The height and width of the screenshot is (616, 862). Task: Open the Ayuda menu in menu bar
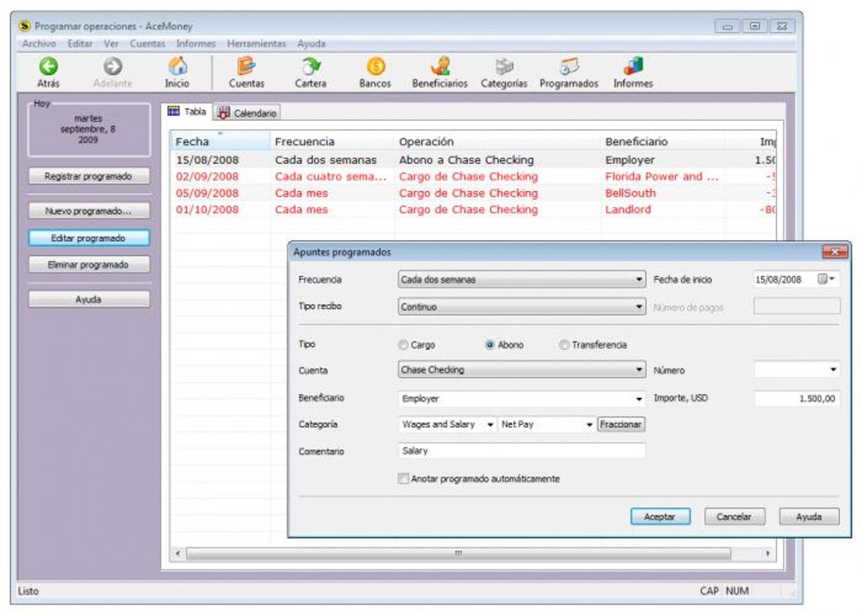[x=311, y=43]
